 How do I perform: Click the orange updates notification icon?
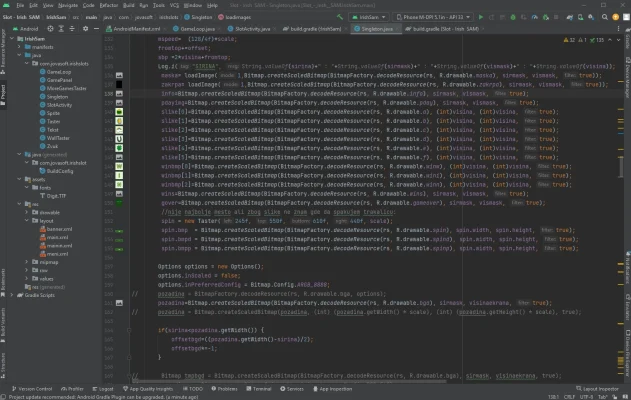pos(615,17)
